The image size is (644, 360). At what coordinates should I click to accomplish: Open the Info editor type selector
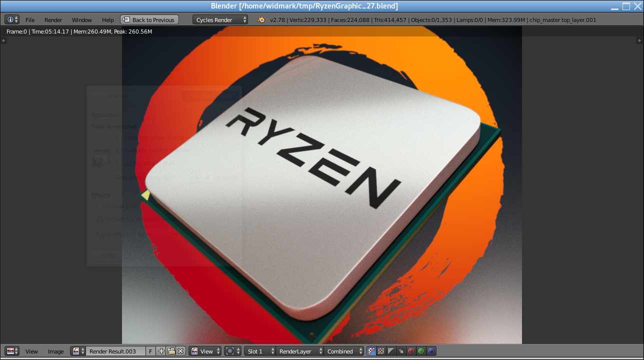pos(12,20)
